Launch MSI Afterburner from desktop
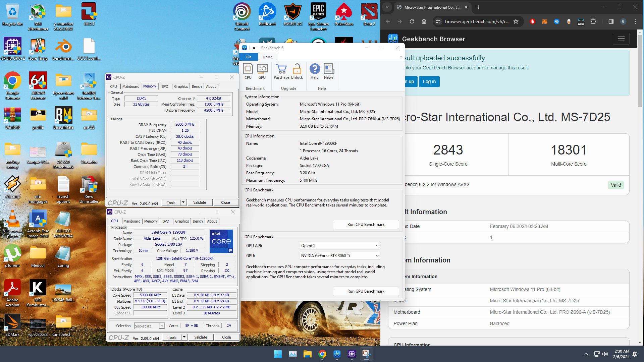The width and height of the screenshot is (644, 362). coord(38,17)
